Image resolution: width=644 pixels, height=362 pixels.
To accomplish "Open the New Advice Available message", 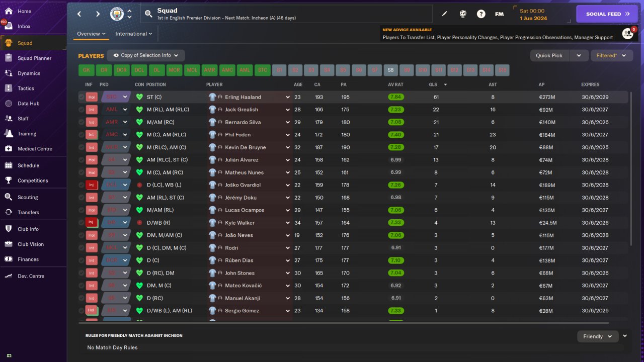I will [x=498, y=34].
